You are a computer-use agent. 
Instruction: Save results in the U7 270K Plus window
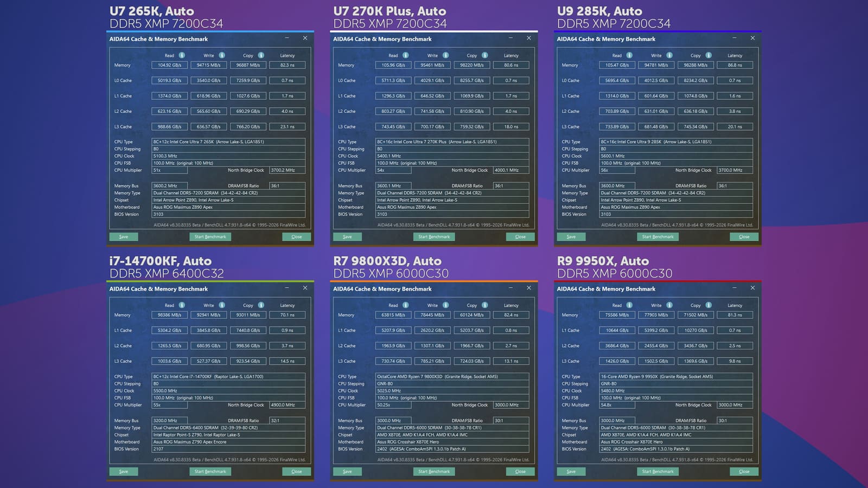pyautogui.click(x=347, y=237)
